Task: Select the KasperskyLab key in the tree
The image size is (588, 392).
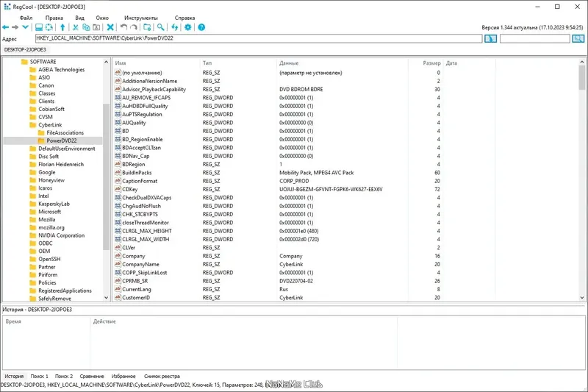Action: [x=54, y=204]
